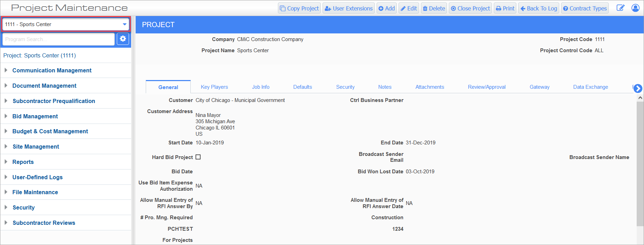Switch to the Key Players tab
The height and width of the screenshot is (245, 644).
[214, 87]
